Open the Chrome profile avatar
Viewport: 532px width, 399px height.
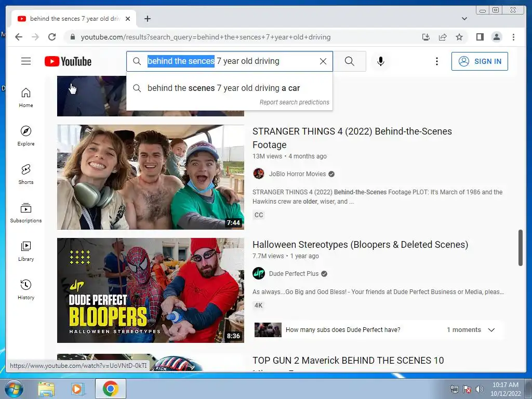point(496,37)
